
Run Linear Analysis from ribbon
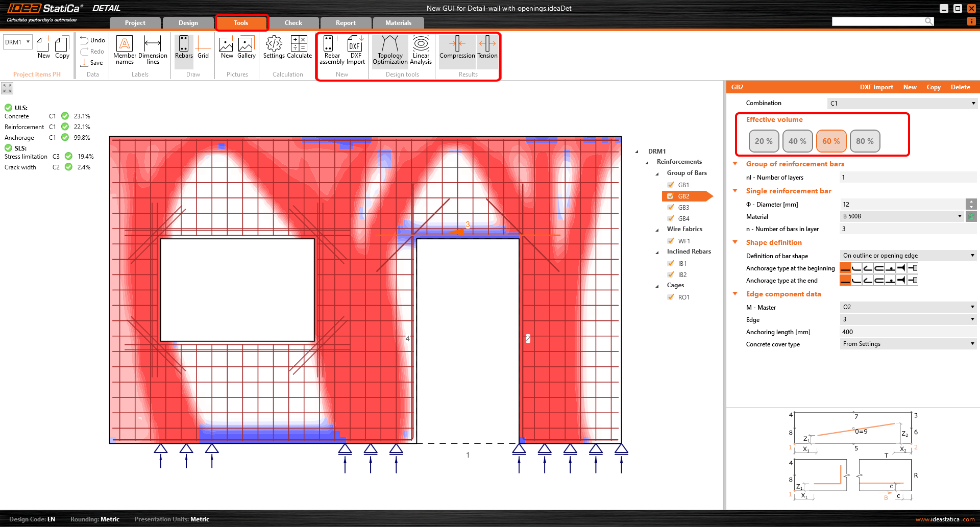pyautogui.click(x=421, y=50)
